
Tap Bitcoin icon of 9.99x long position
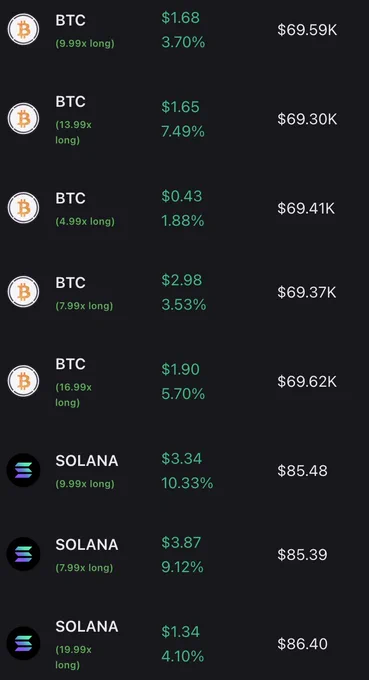(x=23, y=29)
